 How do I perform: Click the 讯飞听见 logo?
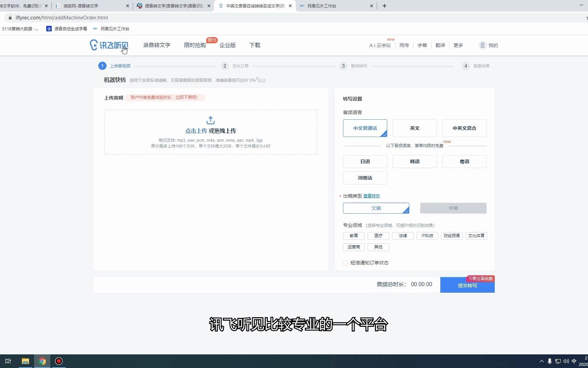click(109, 45)
